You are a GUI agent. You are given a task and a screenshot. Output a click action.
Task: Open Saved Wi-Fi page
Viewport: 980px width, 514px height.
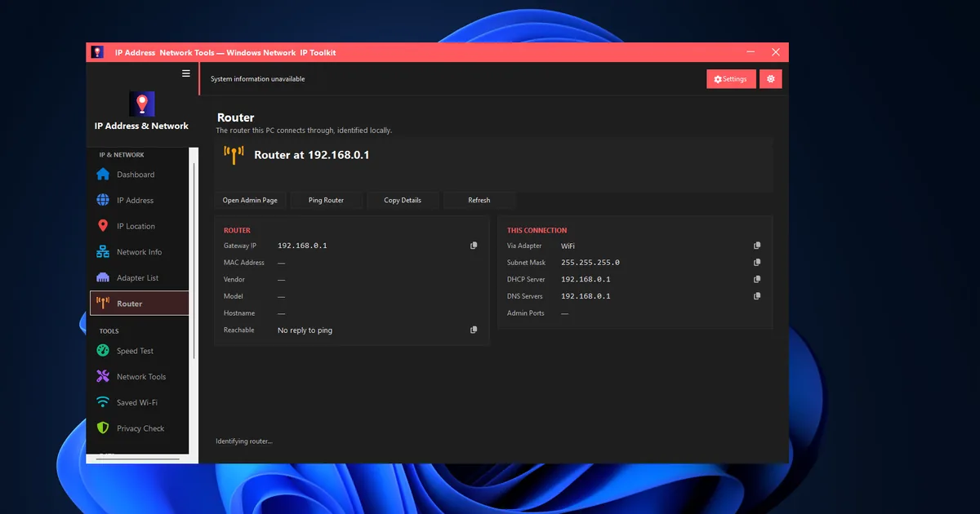click(x=139, y=402)
